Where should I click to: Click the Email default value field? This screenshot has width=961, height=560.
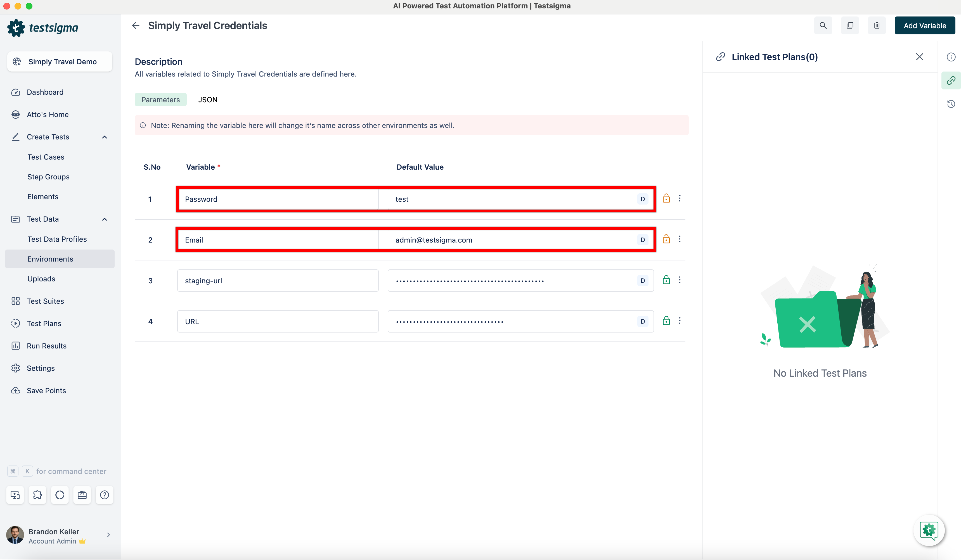496,240
